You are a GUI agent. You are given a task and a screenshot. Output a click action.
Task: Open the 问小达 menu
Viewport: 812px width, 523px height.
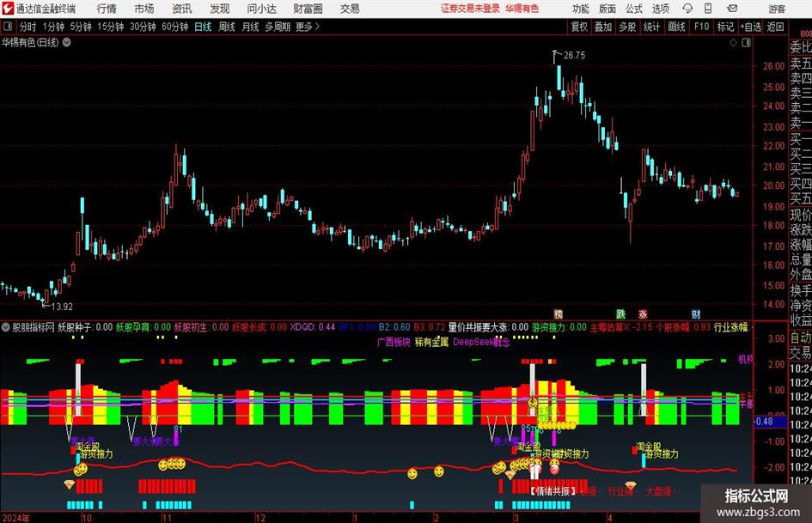[x=261, y=9]
